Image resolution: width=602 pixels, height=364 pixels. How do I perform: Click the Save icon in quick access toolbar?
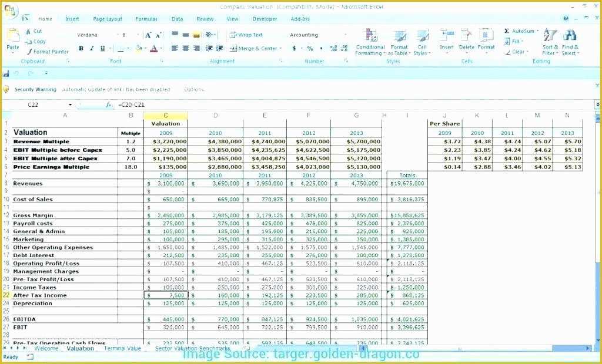6,73
